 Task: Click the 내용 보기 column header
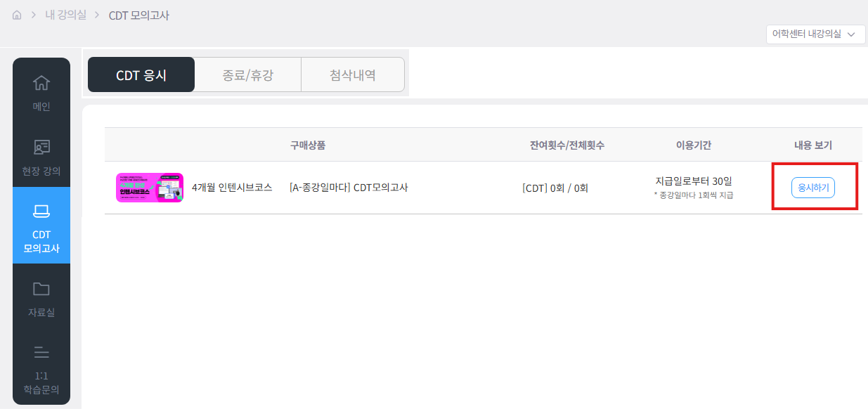812,145
